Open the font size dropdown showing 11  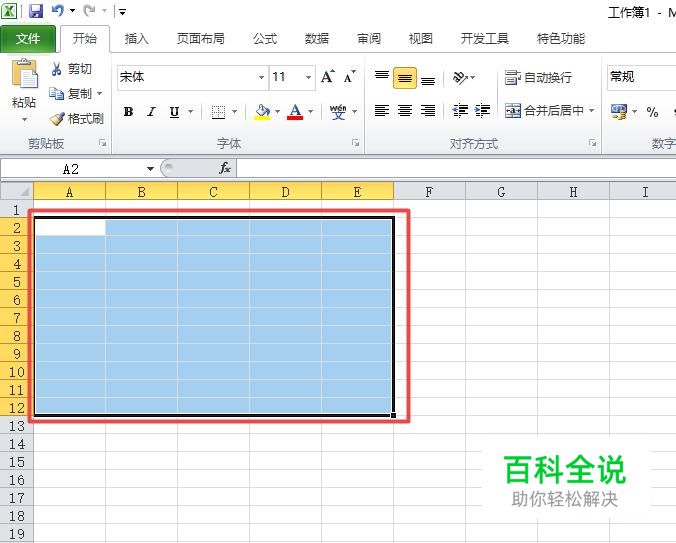click(x=308, y=78)
